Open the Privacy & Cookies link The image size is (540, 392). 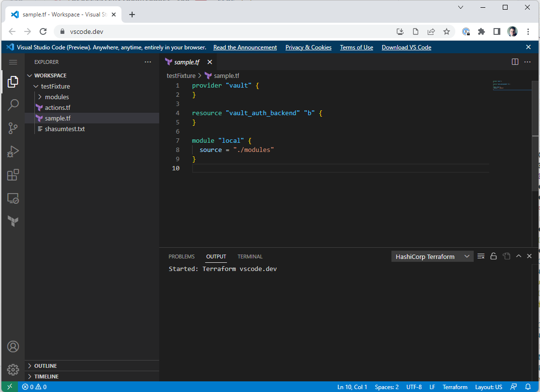[x=308, y=47]
